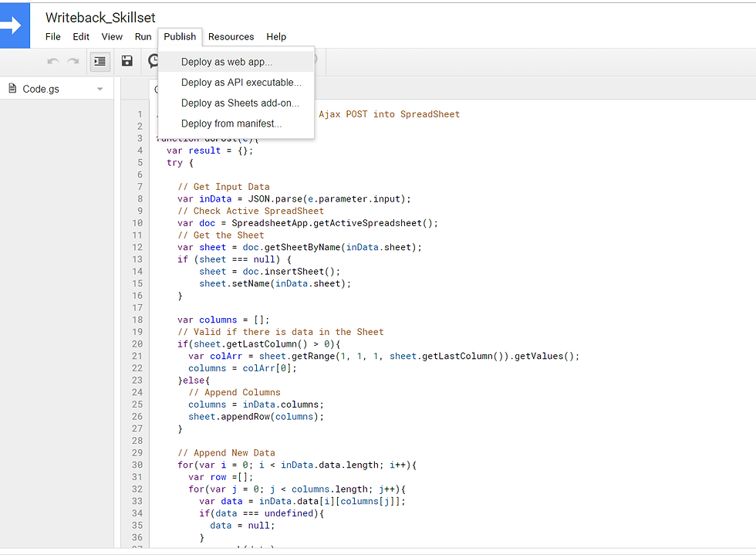Click line number 16 in the gutter
Image resolution: width=756 pixels, height=555 pixels.
[x=137, y=296]
